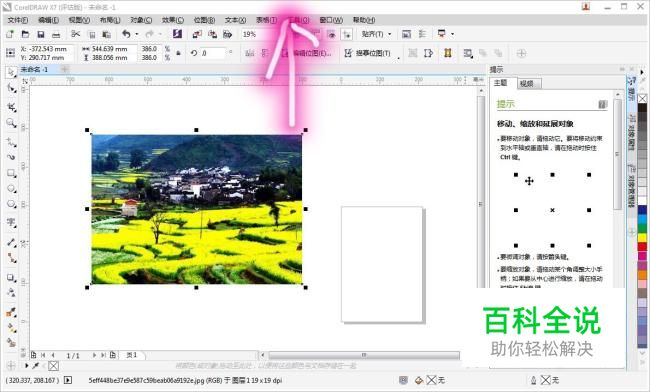This screenshot has height=392, width=650.
Task: Select the Parallel Dimension tool
Action: [x=11, y=242]
